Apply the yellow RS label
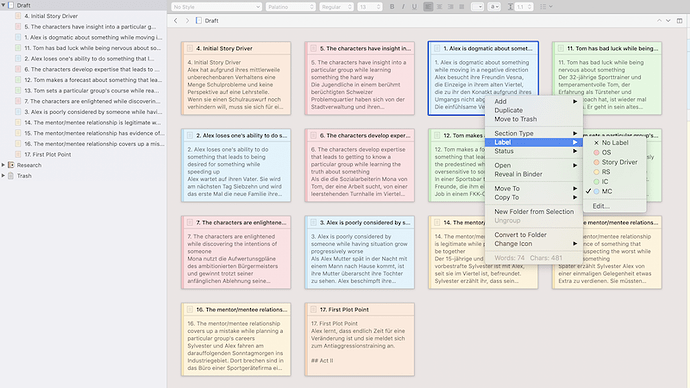Viewport: 690px width, 388px height. tap(614, 172)
